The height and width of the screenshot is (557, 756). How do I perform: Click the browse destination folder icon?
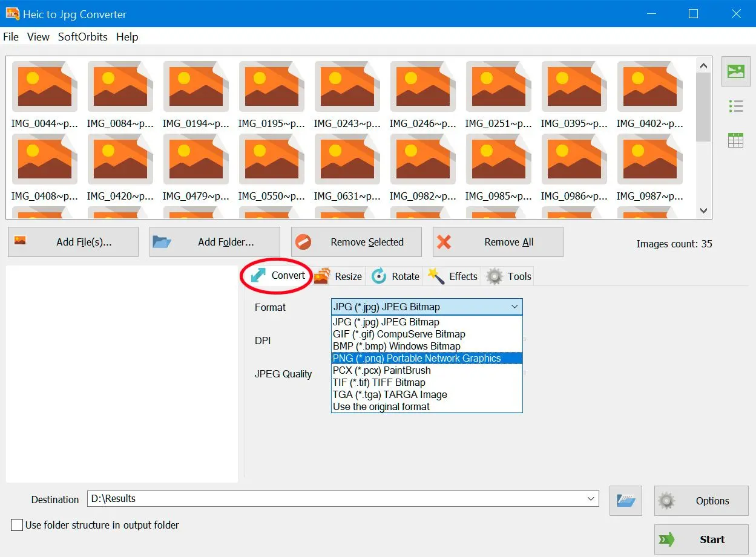pos(625,500)
